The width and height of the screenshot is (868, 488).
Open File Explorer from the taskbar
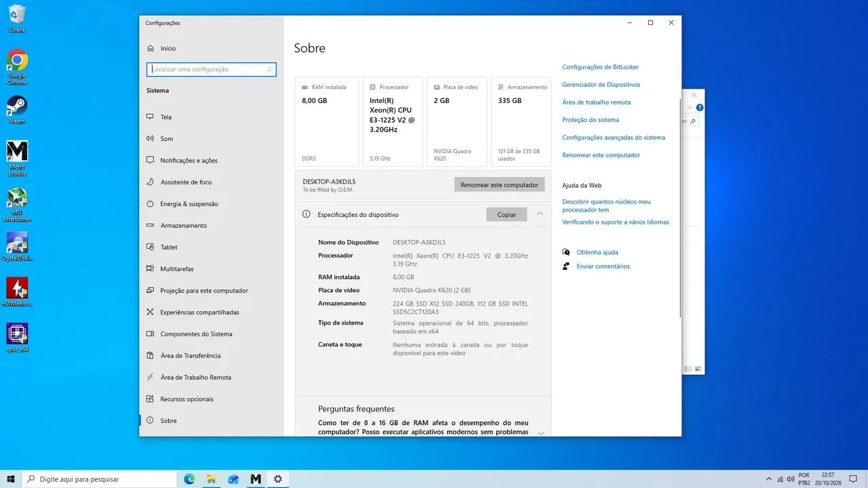(x=212, y=479)
